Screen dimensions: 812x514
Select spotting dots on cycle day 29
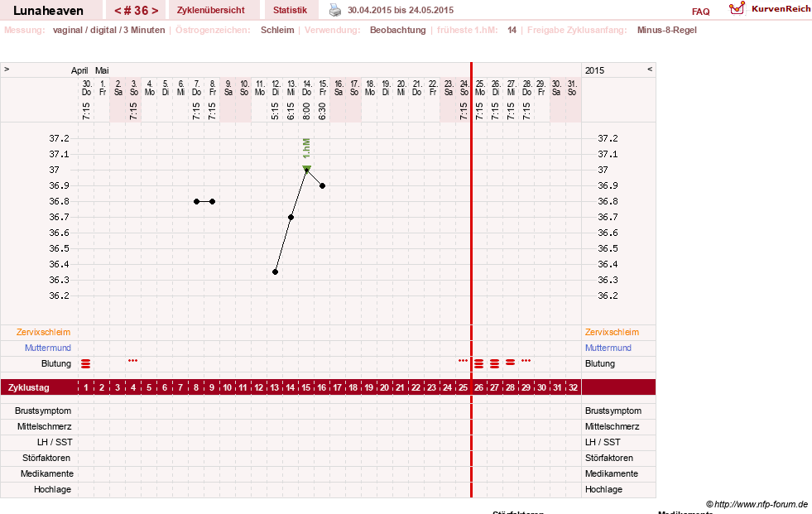pos(526,361)
